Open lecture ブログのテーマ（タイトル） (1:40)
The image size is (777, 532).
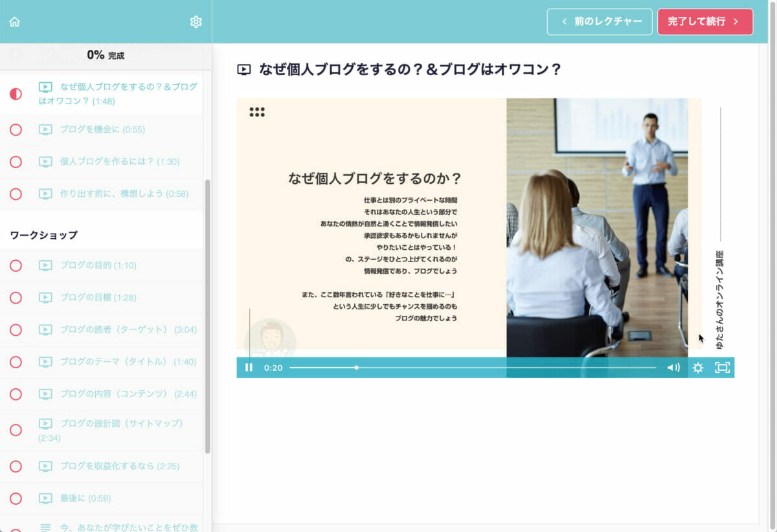(101, 362)
